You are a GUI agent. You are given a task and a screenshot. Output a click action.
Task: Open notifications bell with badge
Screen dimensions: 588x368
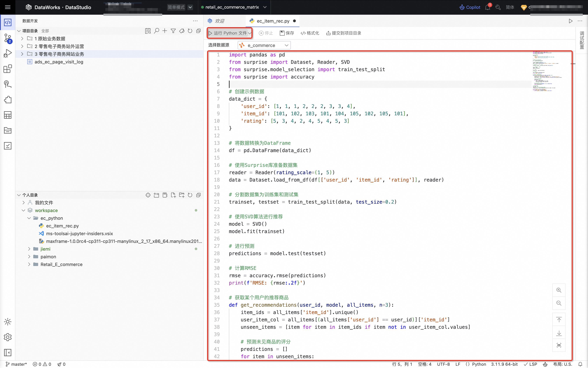click(x=488, y=7)
